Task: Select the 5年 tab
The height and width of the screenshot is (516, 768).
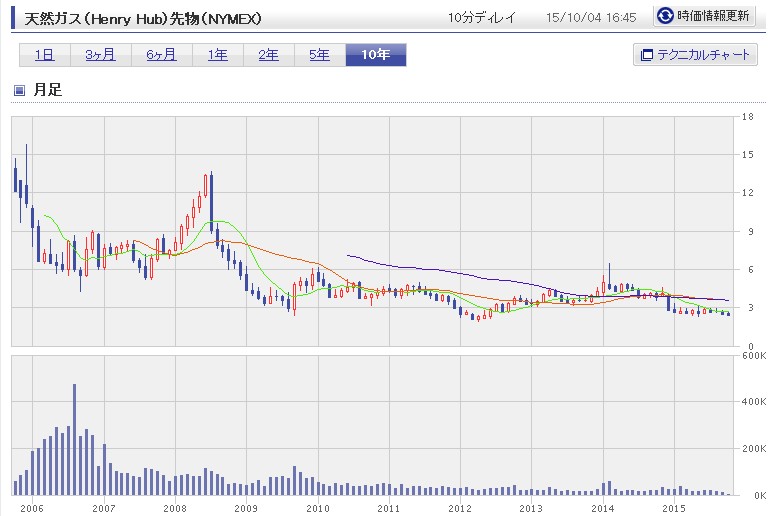Action: point(319,55)
